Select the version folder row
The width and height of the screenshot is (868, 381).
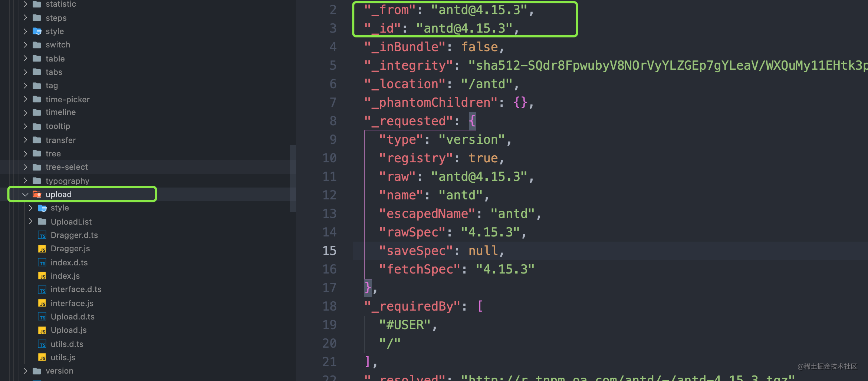tap(148, 371)
